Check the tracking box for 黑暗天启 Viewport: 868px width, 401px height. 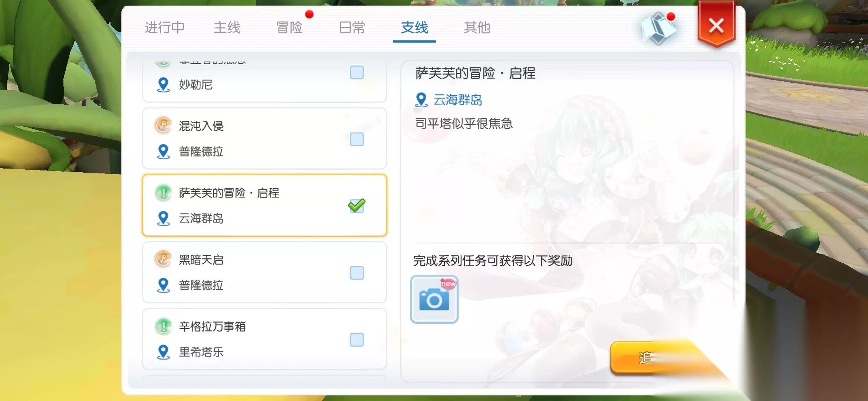(356, 273)
